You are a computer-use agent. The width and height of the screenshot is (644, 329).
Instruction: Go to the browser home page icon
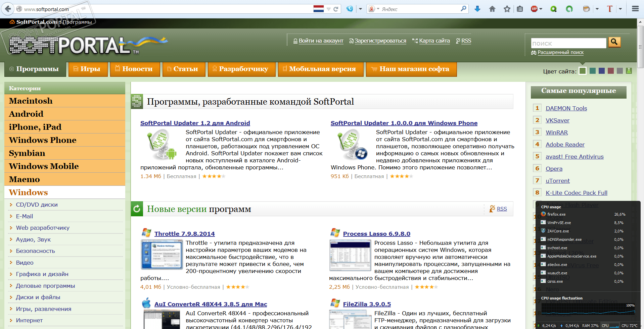click(492, 9)
